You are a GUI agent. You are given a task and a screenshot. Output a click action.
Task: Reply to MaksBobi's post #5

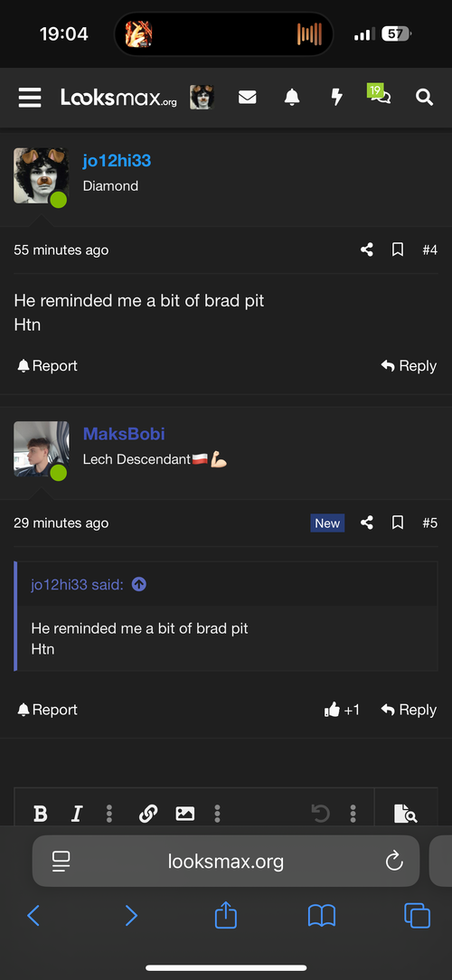409,710
